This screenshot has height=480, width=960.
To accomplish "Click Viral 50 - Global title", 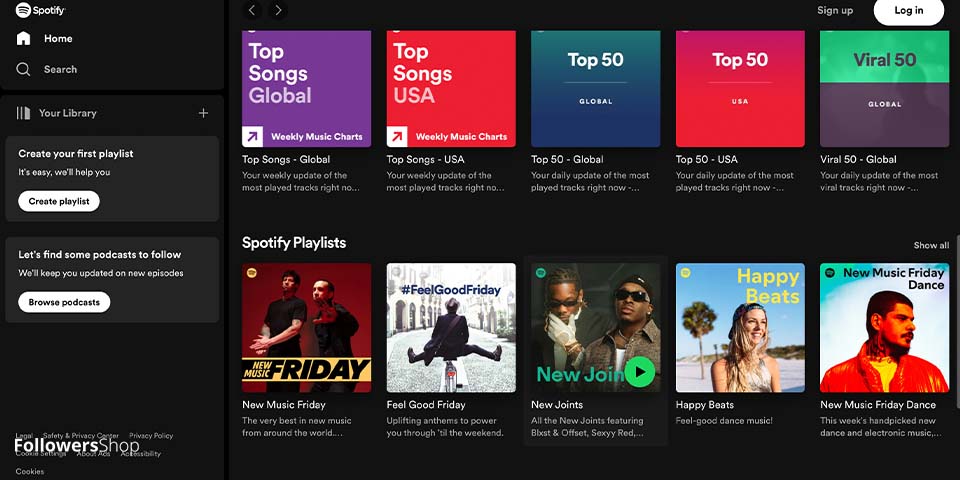I will point(858,159).
